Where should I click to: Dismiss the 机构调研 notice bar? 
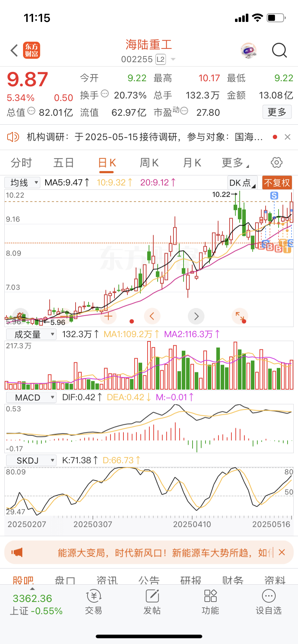coord(287,137)
